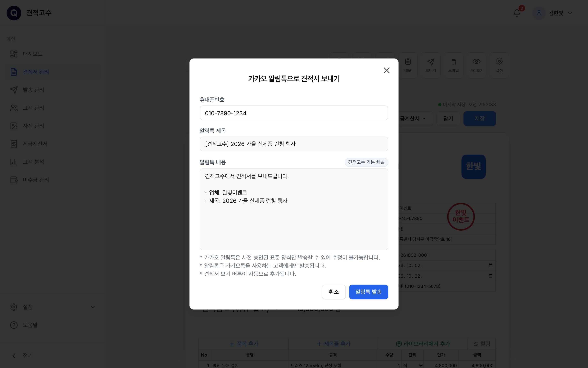This screenshot has height=368, width=588.
Task: Click the 알림톡 제목 field
Action: 294,144
